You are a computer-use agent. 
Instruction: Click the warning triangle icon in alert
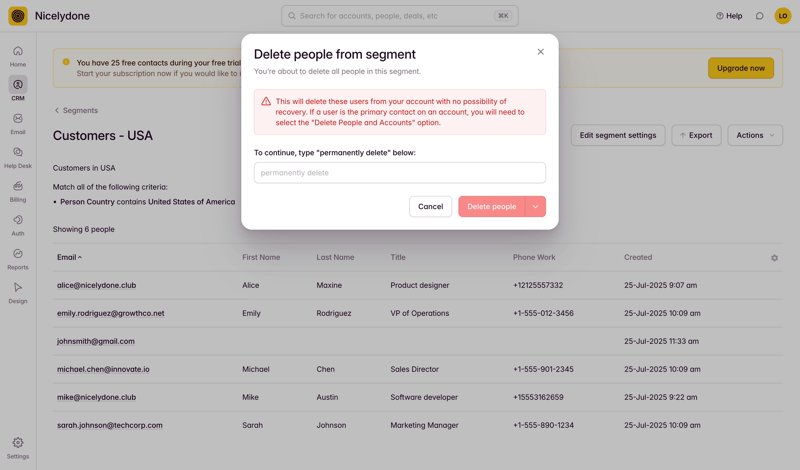(266, 102)
